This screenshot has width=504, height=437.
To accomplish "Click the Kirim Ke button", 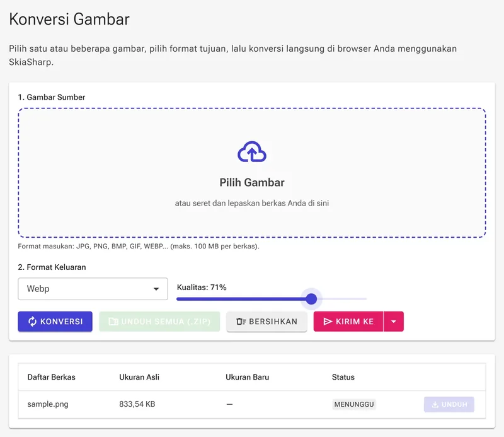I will (348, 321).
